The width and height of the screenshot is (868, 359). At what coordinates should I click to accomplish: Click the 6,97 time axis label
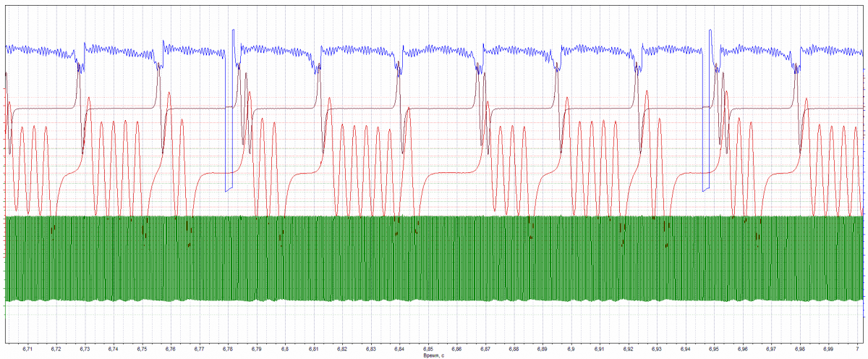pos(772,349)
